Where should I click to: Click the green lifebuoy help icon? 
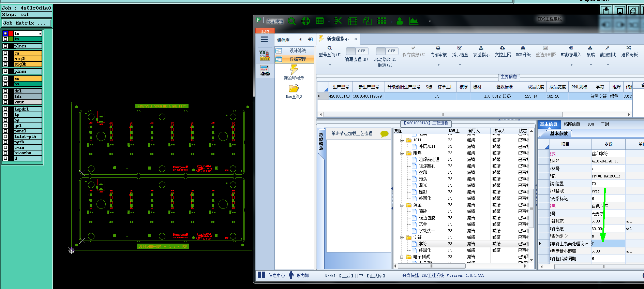pos(306,21)
